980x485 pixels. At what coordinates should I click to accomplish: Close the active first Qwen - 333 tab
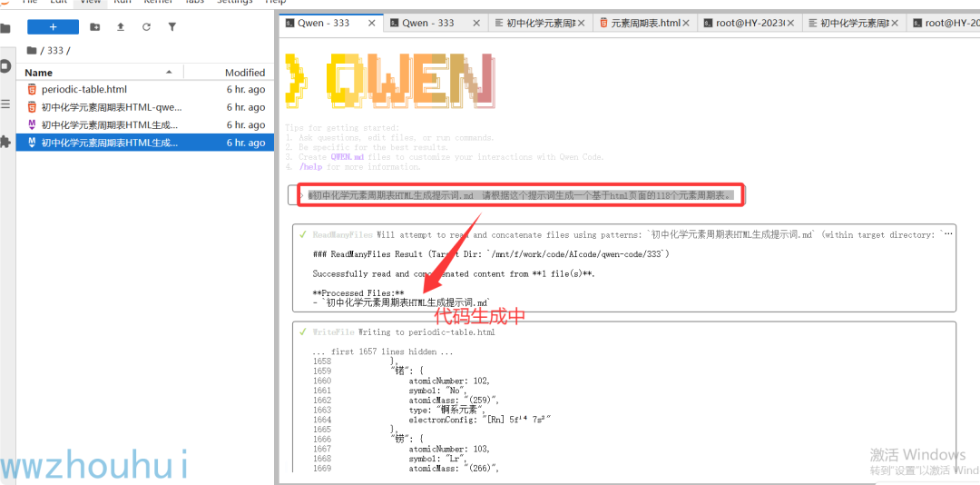click(x=372, y=23)
